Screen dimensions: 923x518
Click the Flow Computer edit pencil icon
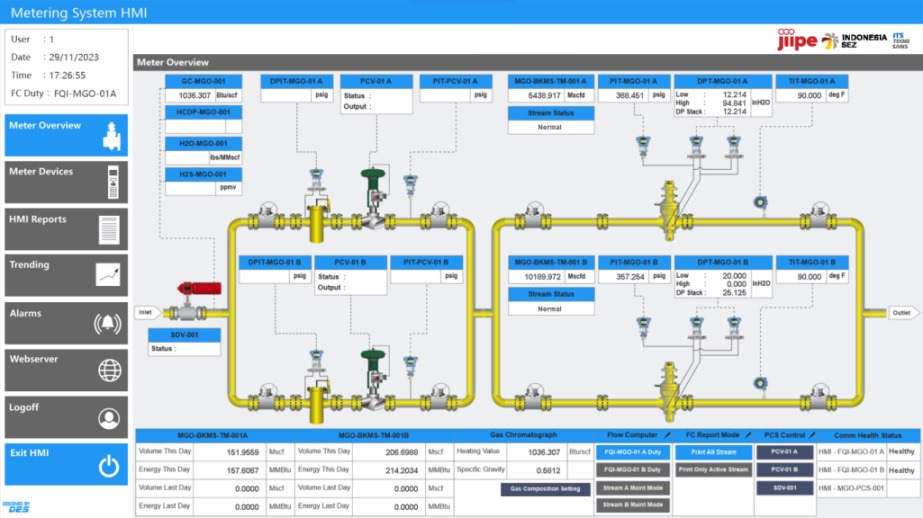[x=666, y=436]
